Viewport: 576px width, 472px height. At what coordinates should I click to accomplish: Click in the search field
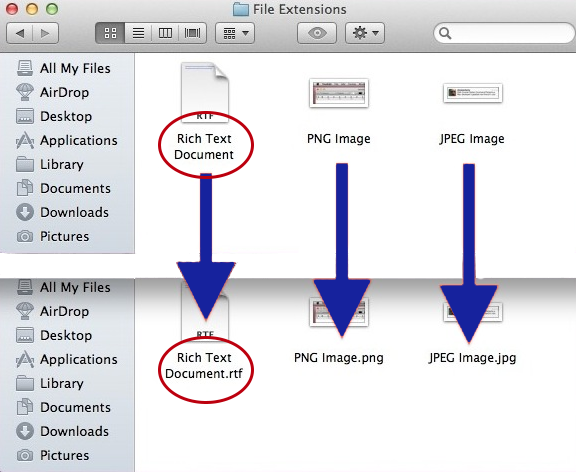[504, 33]
